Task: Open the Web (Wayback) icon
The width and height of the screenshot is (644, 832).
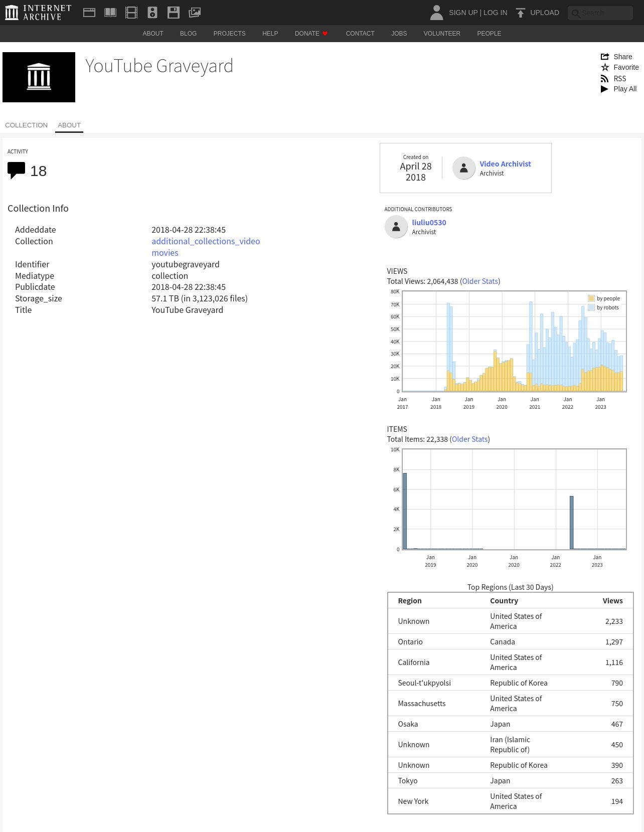Action: pyautogui.click(x=89, y=13)
